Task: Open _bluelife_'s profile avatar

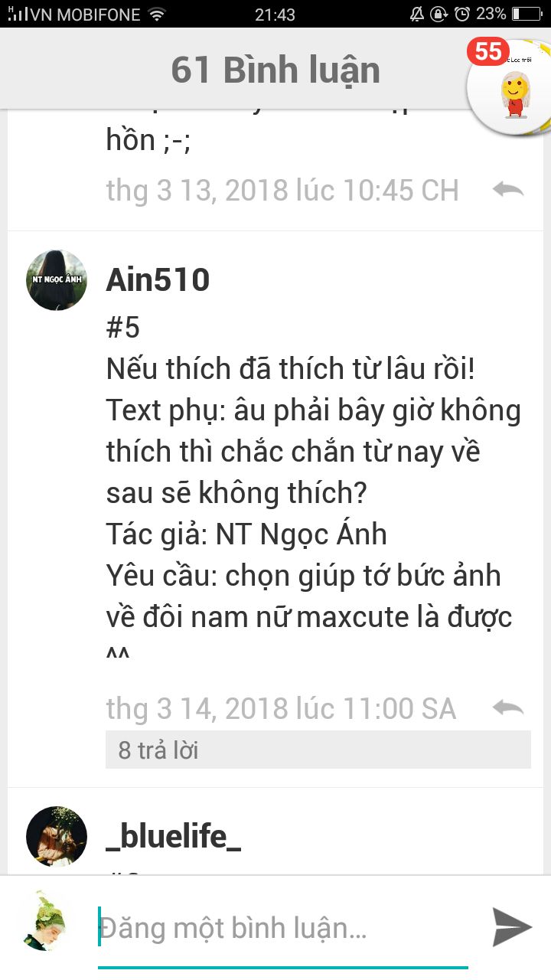Action: pyautogui.click(x=57, y=836)
